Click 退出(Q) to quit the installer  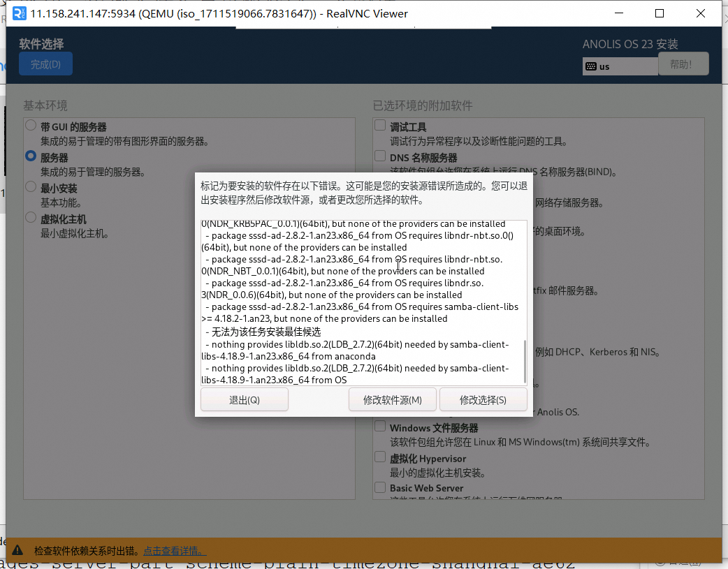click(x=244, y=400)
